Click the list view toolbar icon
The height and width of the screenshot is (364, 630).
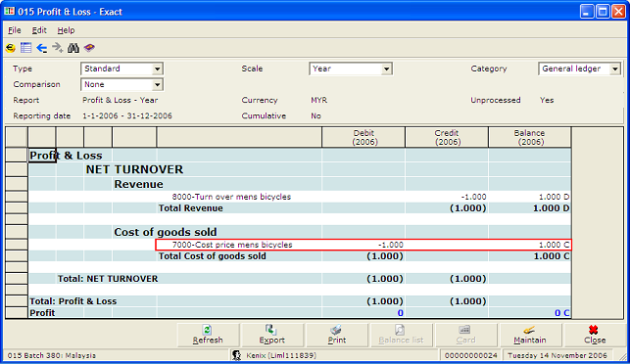pyautogui.click(x=26, y=48)
